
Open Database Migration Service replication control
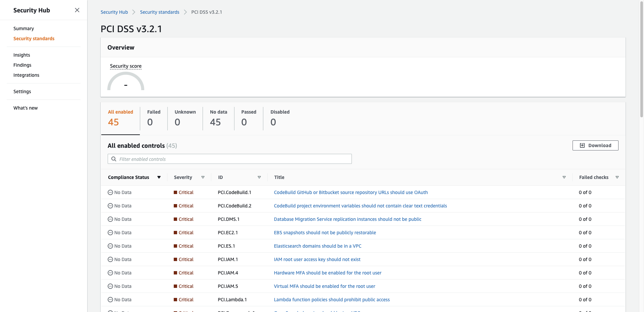347,219
